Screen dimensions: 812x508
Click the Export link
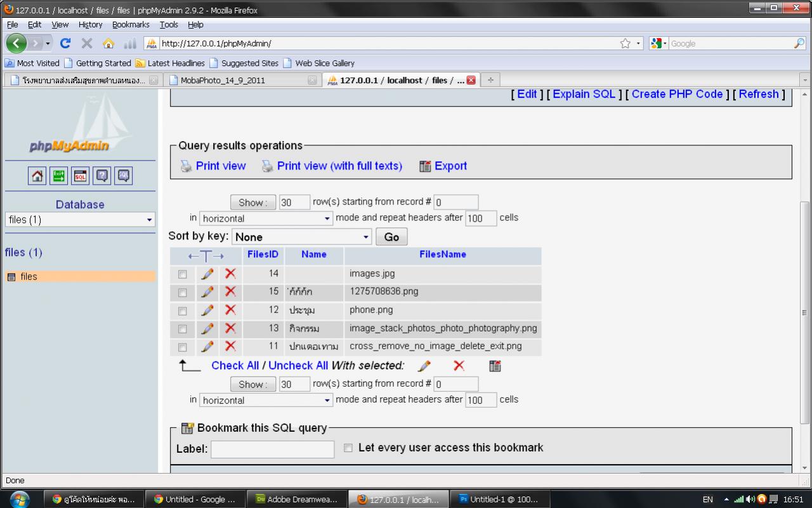pos(450,166)
